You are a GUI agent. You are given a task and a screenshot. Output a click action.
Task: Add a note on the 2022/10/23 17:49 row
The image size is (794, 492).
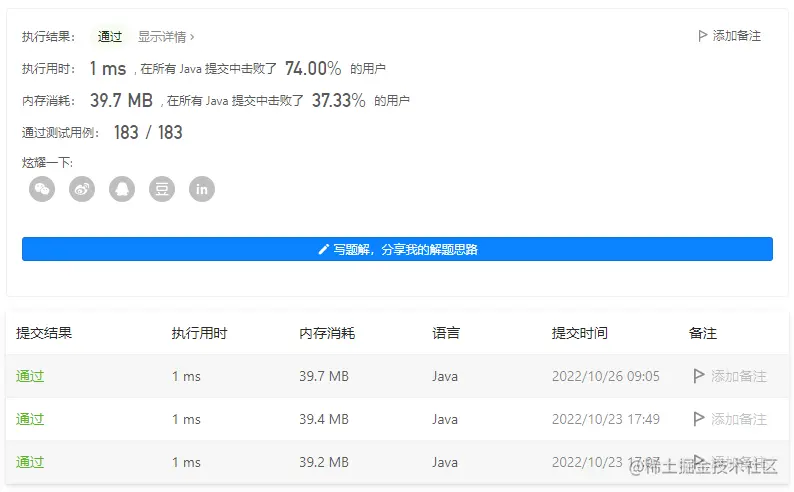point(730,419)
